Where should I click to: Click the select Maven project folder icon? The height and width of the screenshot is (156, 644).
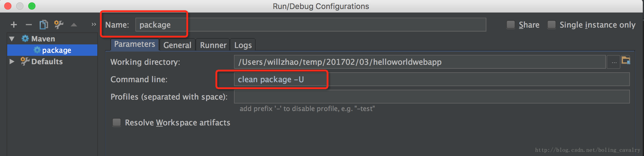tap(626, 60)
